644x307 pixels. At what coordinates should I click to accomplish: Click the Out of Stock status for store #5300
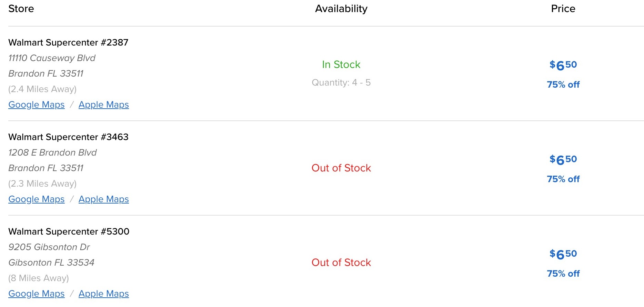coord(341,263)
